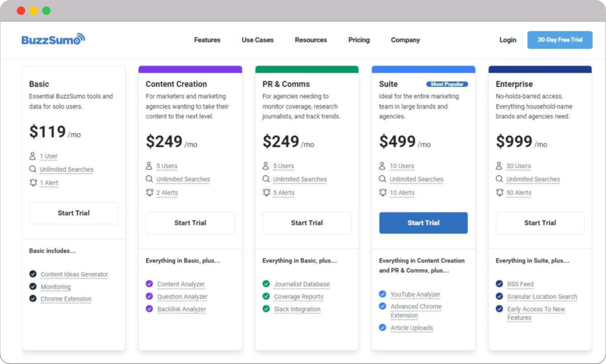
Task: Open the Content Ideas Generator link
Action: click(x=74, y=275)
